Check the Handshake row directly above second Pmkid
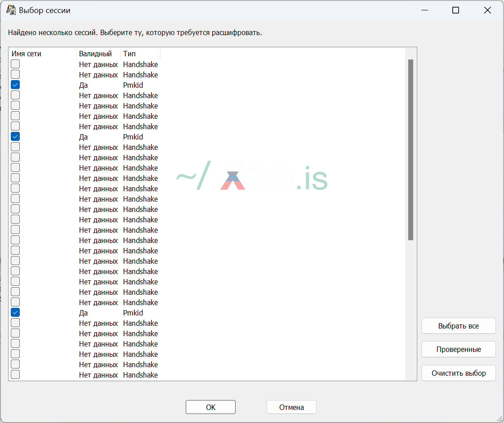Screen dimensions: 504x423 coord(15,126)
